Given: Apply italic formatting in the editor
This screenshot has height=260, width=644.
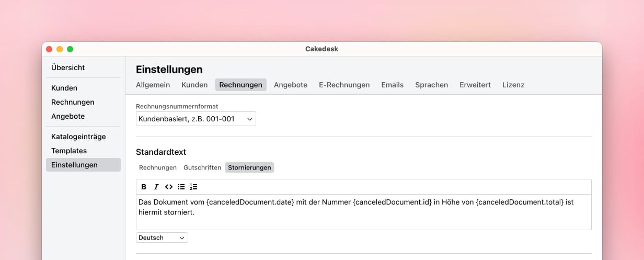Looking at the screenshot, I should coord(156,187).
